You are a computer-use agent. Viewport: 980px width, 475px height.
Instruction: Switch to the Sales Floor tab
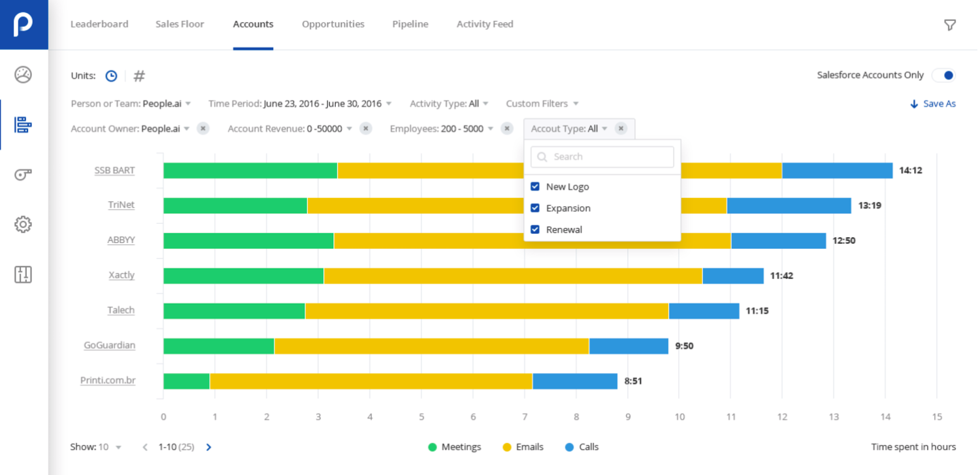pyautogui.click(x=180, y=24)
